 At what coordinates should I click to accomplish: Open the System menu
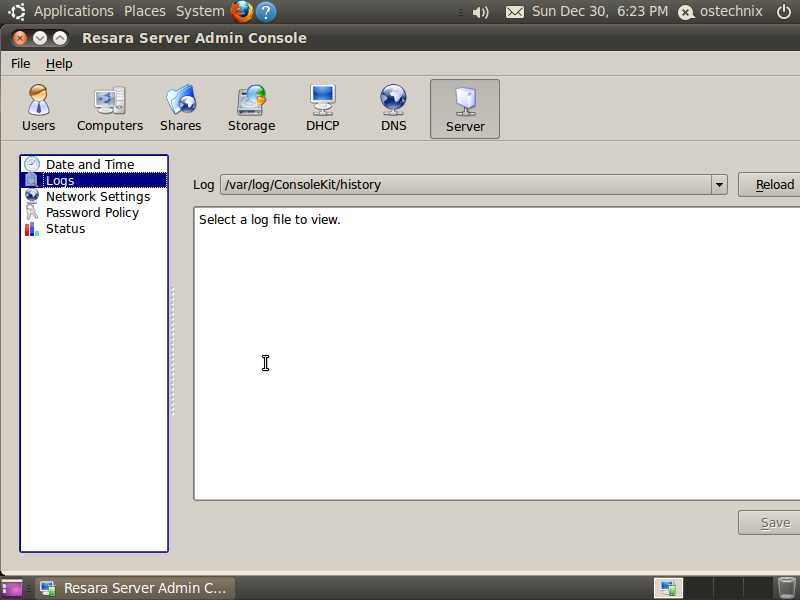point(200,11)
